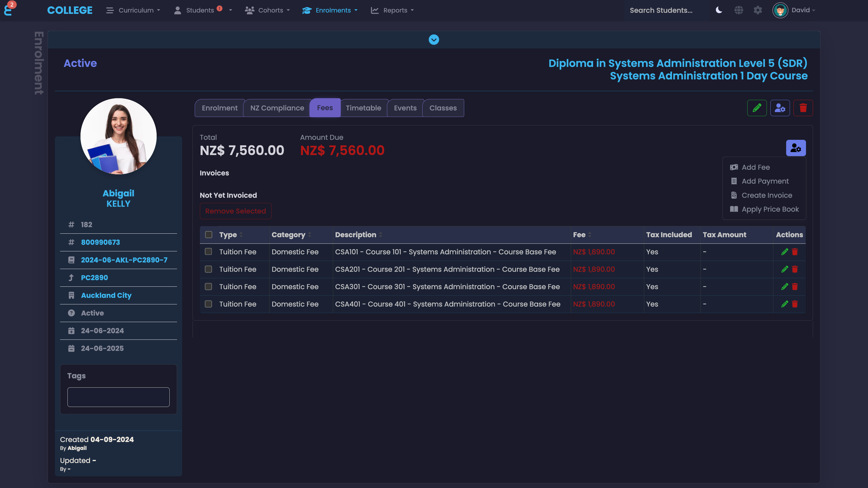Toggle dark mode moon icon
The image size is (868, 488).
click(719, 10)
